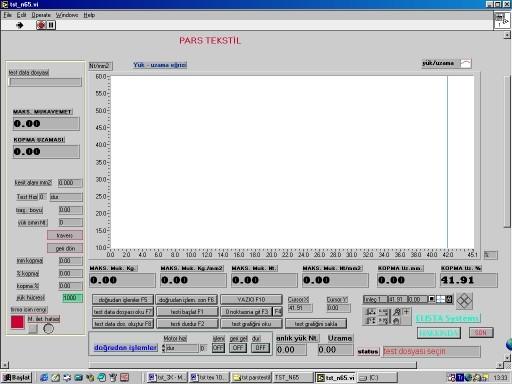The width and height of the screenshot is (512, 384).
Task: Open the Motor hızı ring selector
Action: pos(182,348)
